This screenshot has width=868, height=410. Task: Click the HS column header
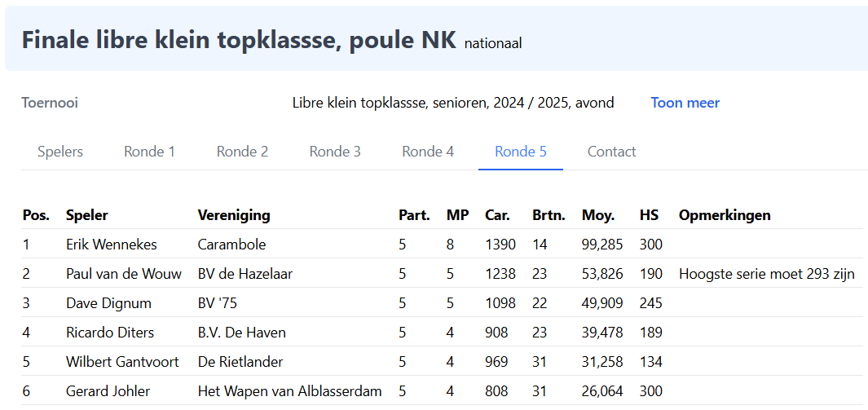pyautogui.click(x=649, y=215)
